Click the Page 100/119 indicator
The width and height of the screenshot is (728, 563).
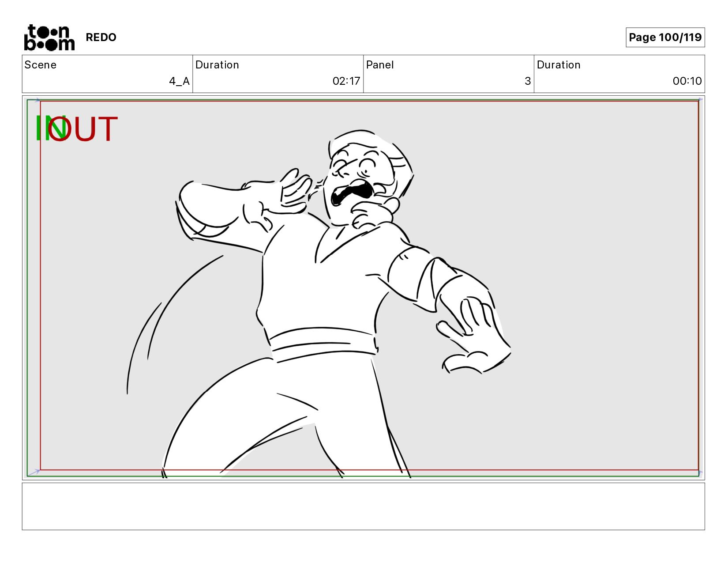pyautogui.click(x=665, y=38)
